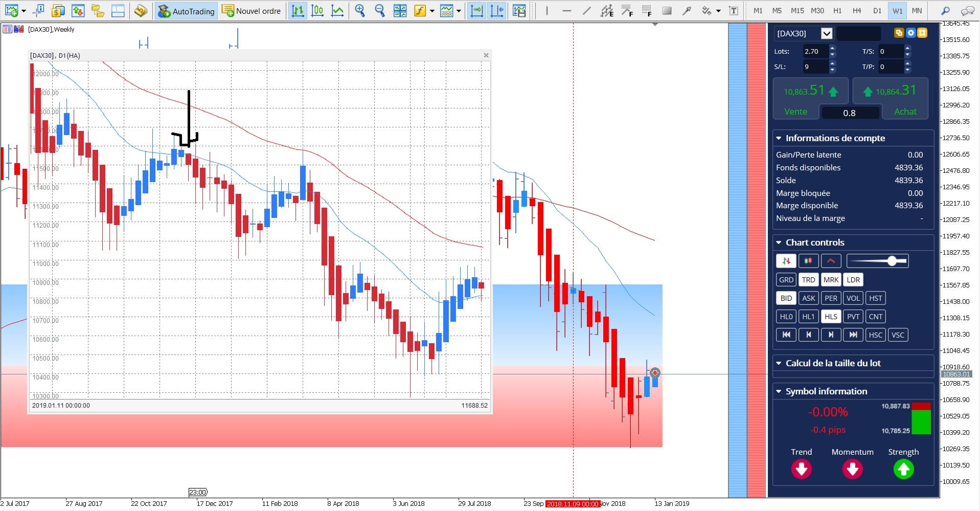980x511 pixels.
Task: Switch to candlestick chart type
Action: pyautogui.click(x=317, y=10)
